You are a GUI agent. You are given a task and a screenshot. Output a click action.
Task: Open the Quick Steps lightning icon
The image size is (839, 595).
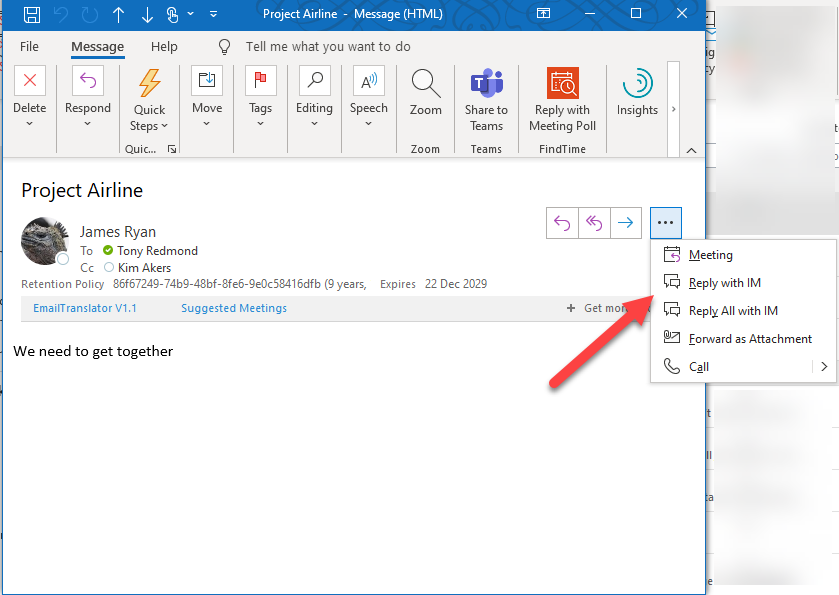tap(150, 82)
